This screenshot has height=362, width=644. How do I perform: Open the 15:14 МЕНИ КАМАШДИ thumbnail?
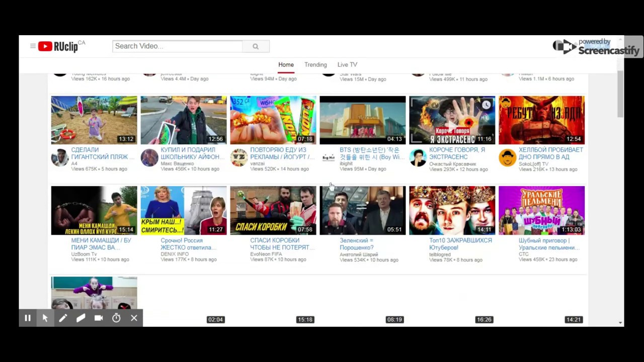coord(94,211)
